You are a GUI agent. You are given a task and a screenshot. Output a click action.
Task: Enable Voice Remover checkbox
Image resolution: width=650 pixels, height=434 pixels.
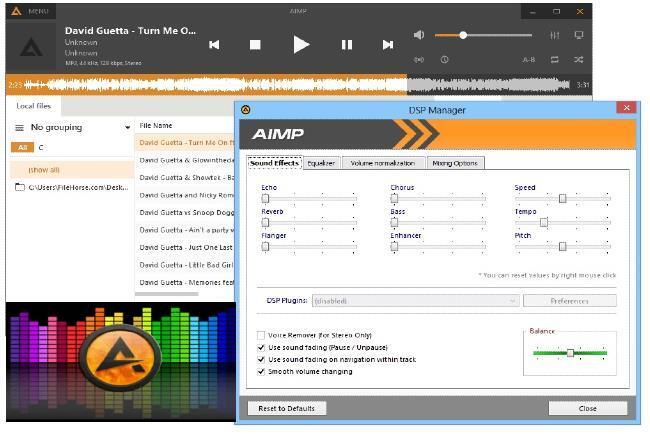click(x=261, y=335)
